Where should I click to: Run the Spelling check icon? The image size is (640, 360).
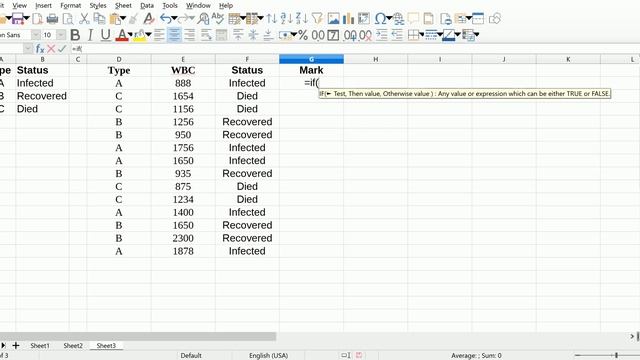click(x=218, y=19)
